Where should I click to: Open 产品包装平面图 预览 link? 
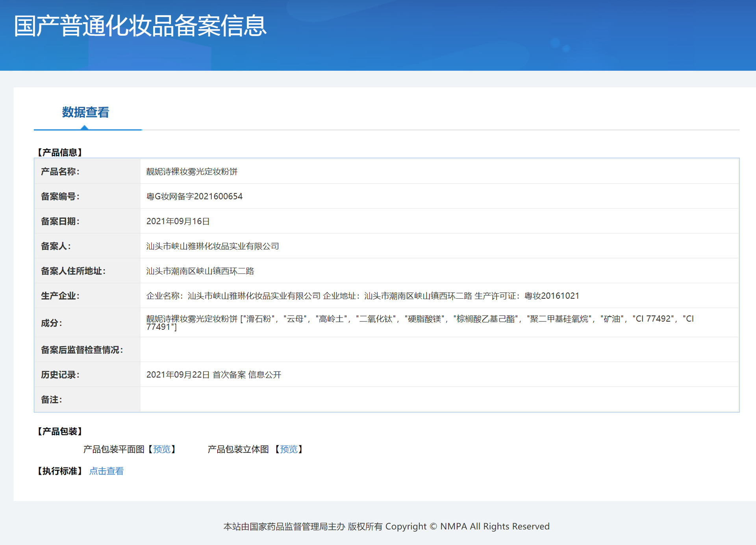tap(161, 449)
